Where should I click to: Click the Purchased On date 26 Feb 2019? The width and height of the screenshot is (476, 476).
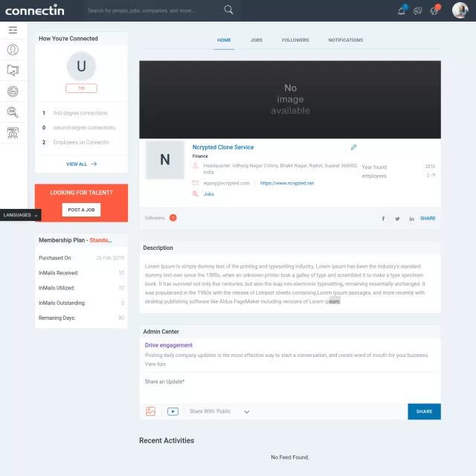coord(110,258)
